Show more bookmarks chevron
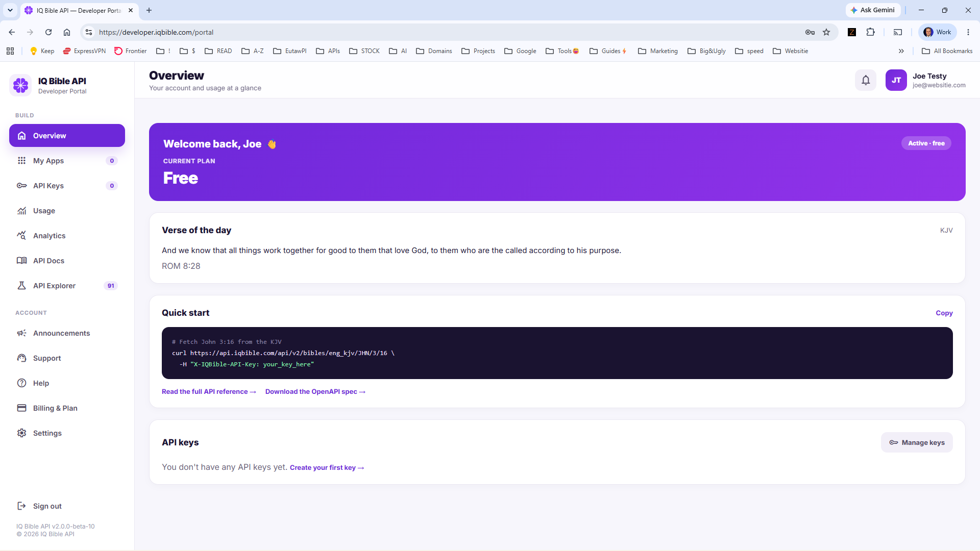 [x=901, y=51]
